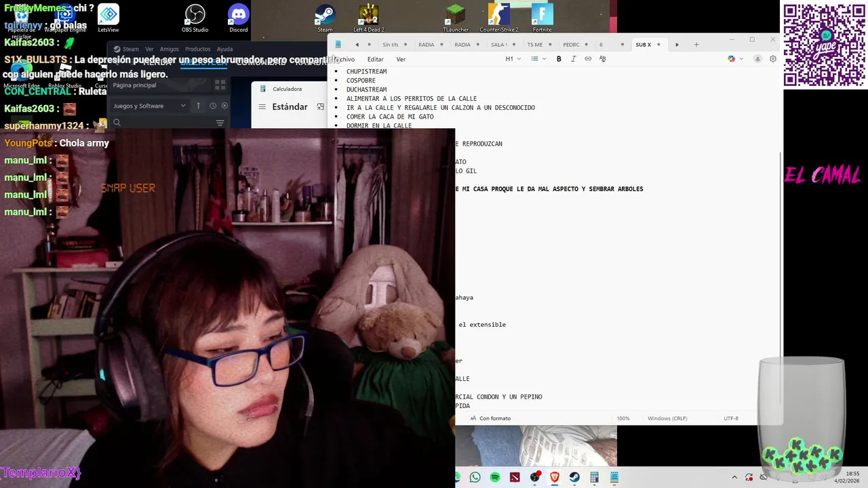Open the Steam desktop shortcut
This screenshot has height=488, width=868.
325,18
